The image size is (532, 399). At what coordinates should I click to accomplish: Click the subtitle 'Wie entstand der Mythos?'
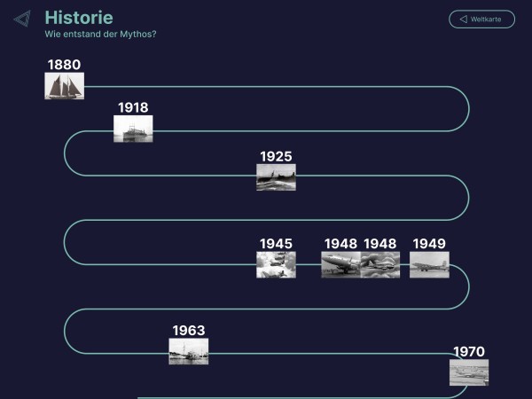pos(100,35)
